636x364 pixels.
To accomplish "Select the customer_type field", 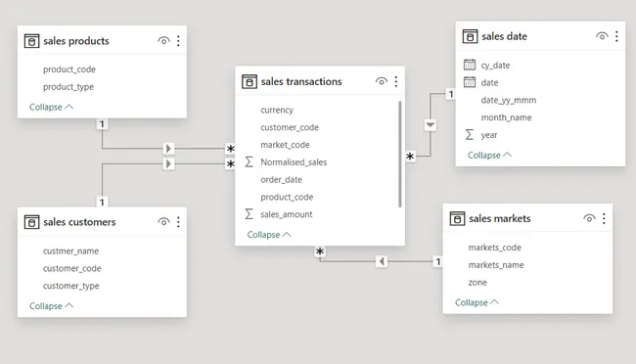I will 71,286.
